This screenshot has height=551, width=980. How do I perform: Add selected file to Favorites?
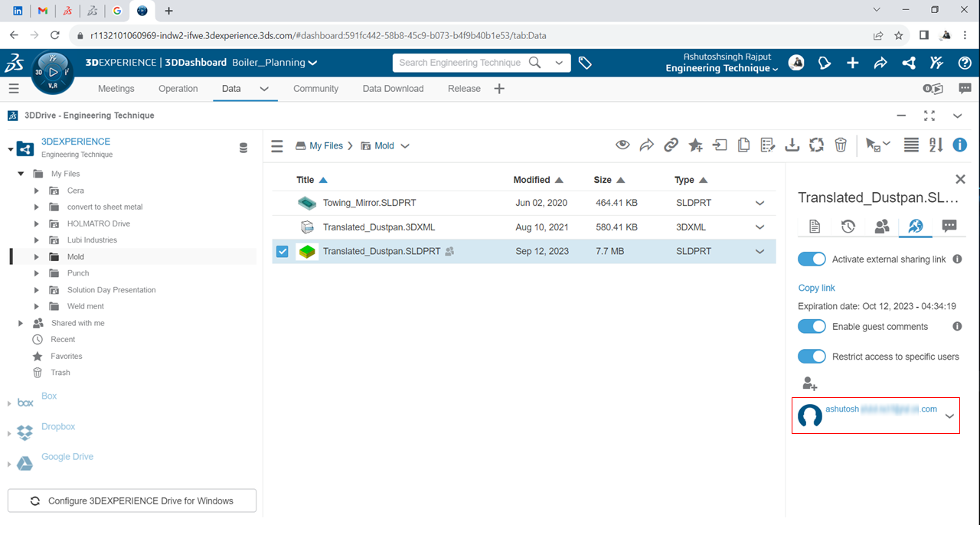695,145
